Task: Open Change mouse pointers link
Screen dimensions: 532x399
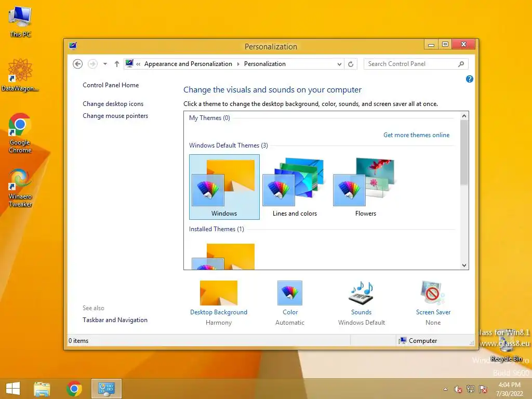Action: [115, 116]
